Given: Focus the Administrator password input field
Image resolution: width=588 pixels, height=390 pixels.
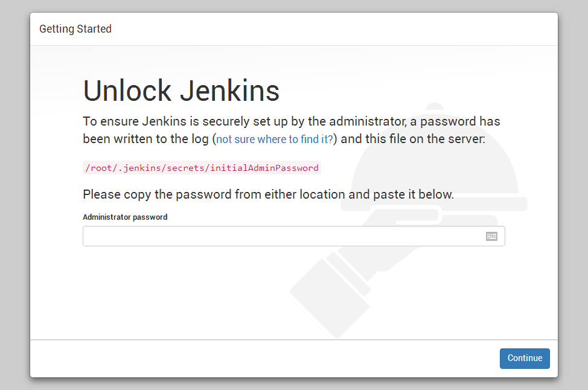Looking at the screenshot, I should [284, 236].
